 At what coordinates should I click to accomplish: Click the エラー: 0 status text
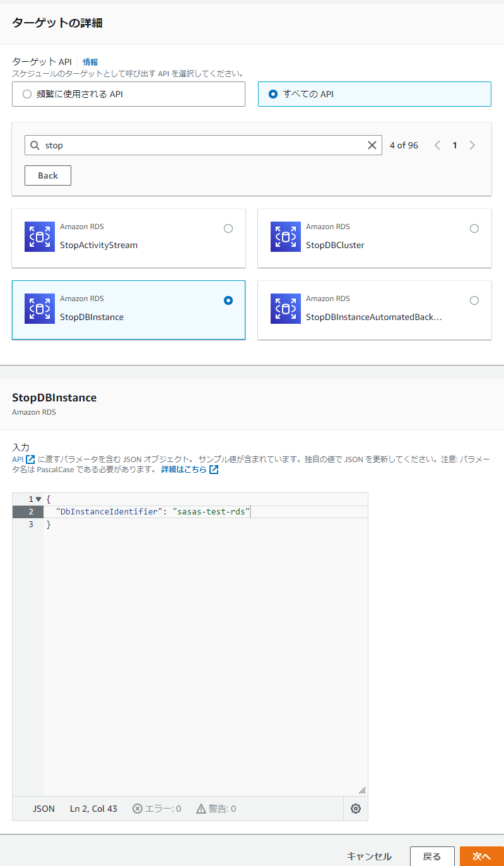[x=163, y=809]
